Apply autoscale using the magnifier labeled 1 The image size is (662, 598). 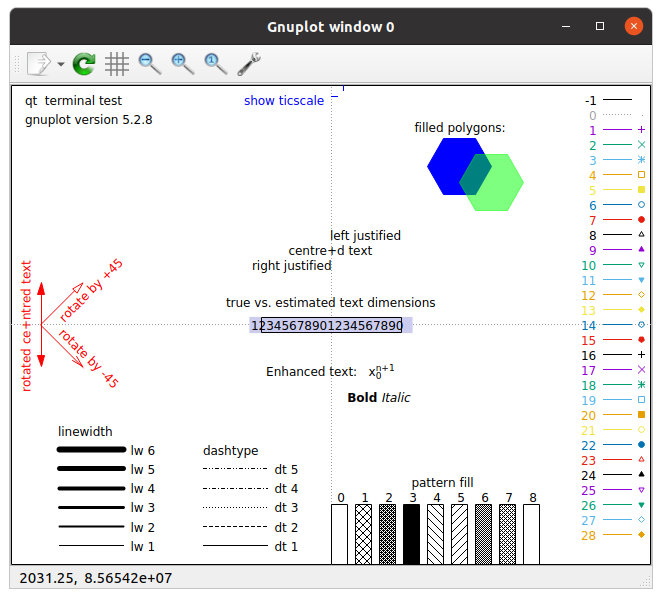point(215,64)
